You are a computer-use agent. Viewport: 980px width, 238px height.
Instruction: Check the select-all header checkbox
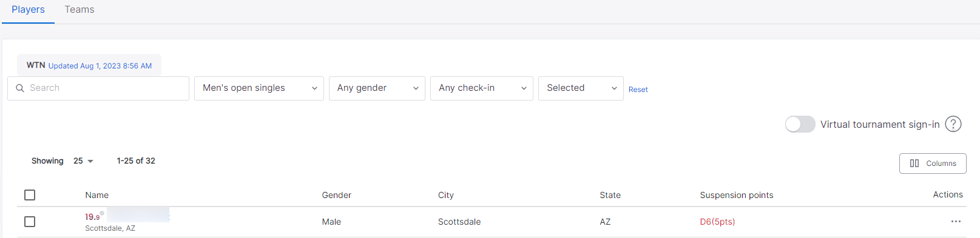[30, 195]
